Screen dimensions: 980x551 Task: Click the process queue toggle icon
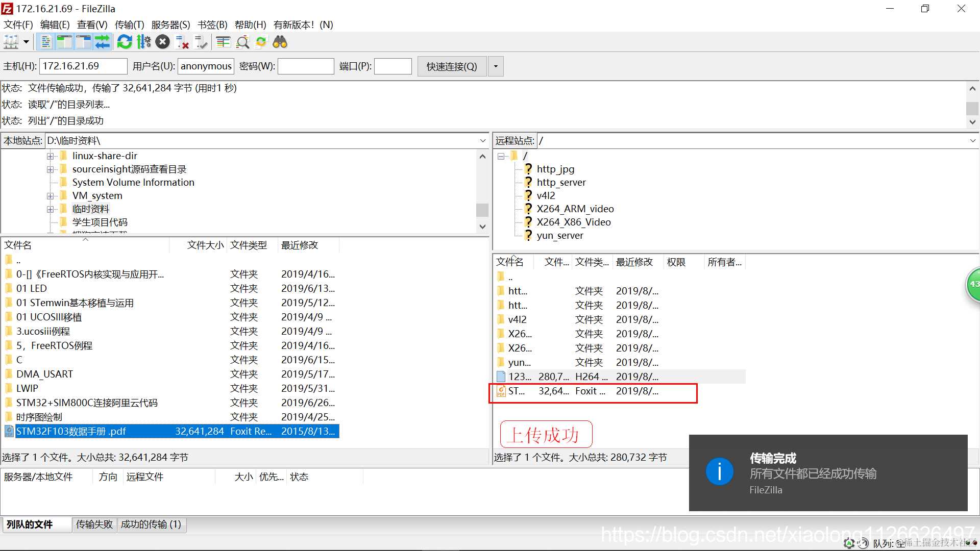pyautogui.click(x=144, y=42)
